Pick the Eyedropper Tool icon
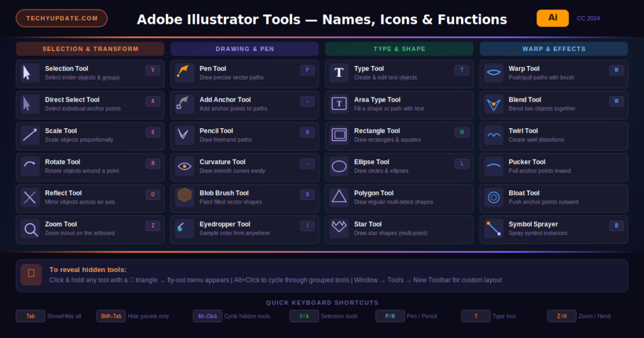 pos(184,229)
